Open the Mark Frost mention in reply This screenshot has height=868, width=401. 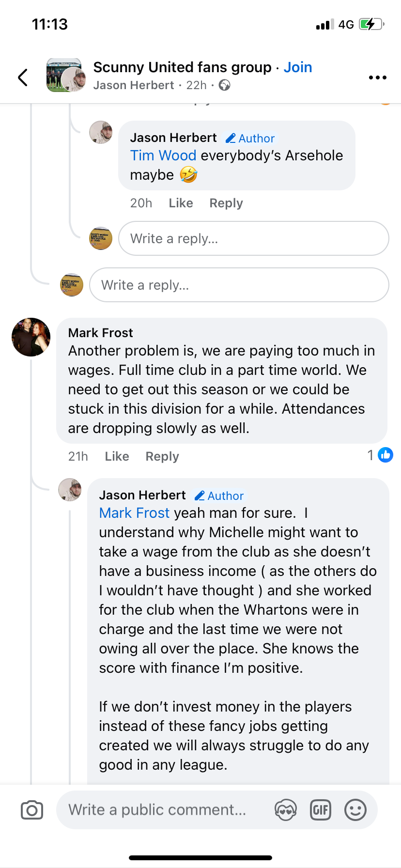134,513
